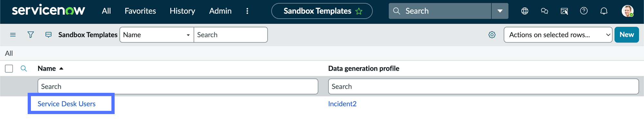Focus the Data generation profile search field
This screenshot has height=136, width=644.
click(x=483, y=86)
